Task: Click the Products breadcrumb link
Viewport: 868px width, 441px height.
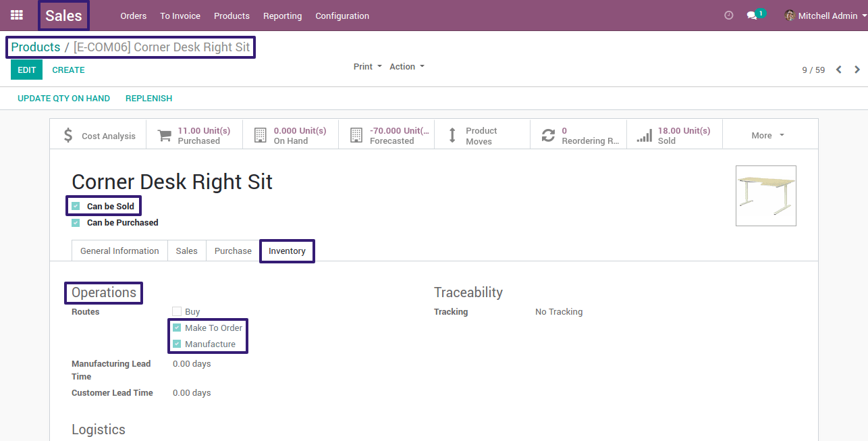Action: (36, 47)
